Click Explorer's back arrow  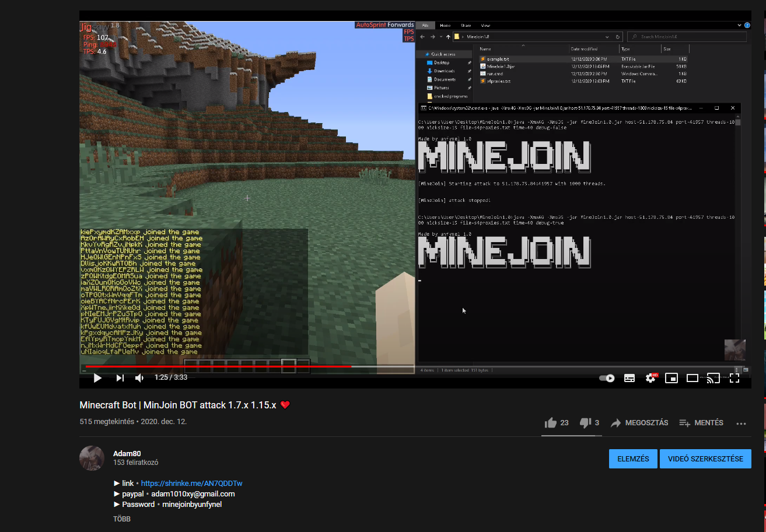tap(422, 37)
